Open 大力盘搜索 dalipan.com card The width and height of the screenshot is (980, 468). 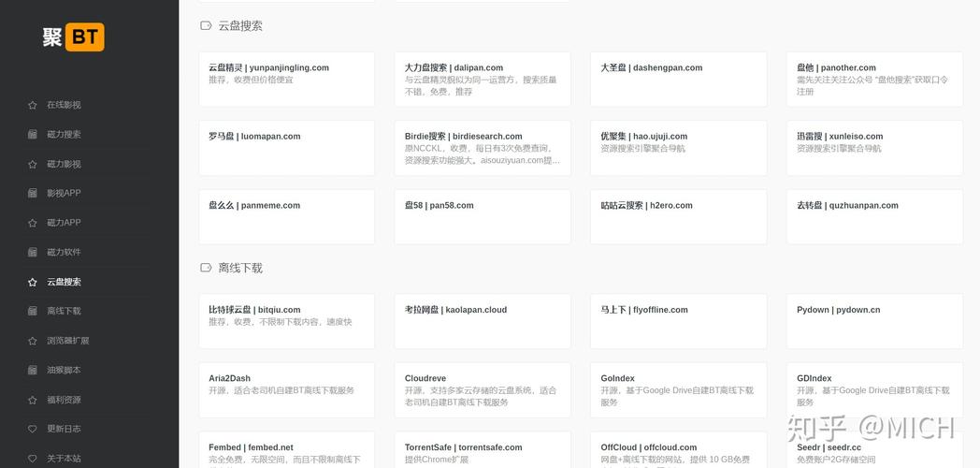[483, 79]
